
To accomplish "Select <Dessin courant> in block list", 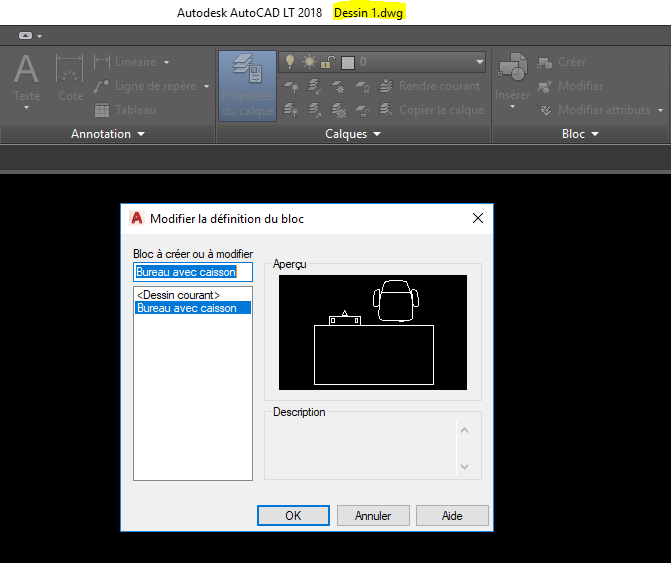I will click(x=178, y=295).
